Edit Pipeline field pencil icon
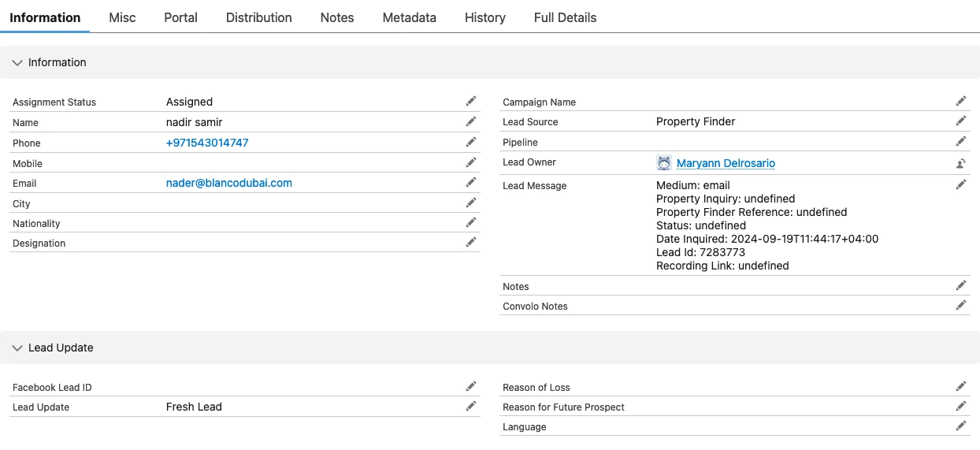980x450 pixels. (961, 141)
